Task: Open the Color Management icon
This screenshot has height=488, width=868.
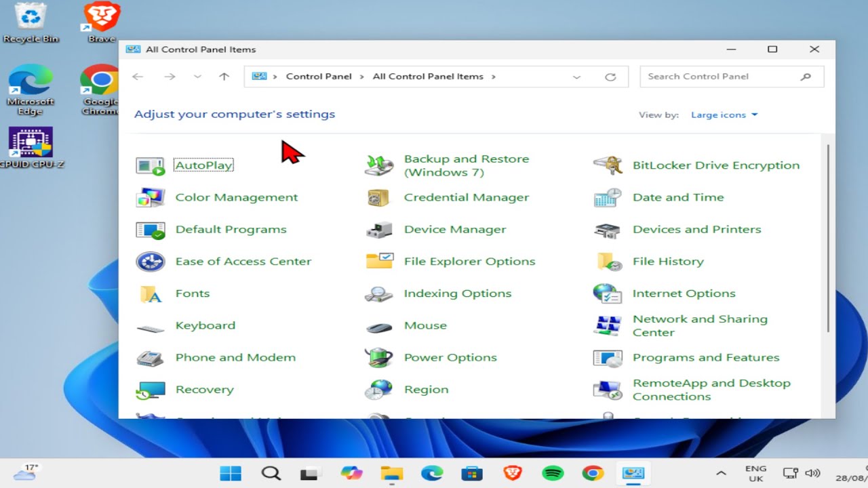Action: (x=150, y=197)
